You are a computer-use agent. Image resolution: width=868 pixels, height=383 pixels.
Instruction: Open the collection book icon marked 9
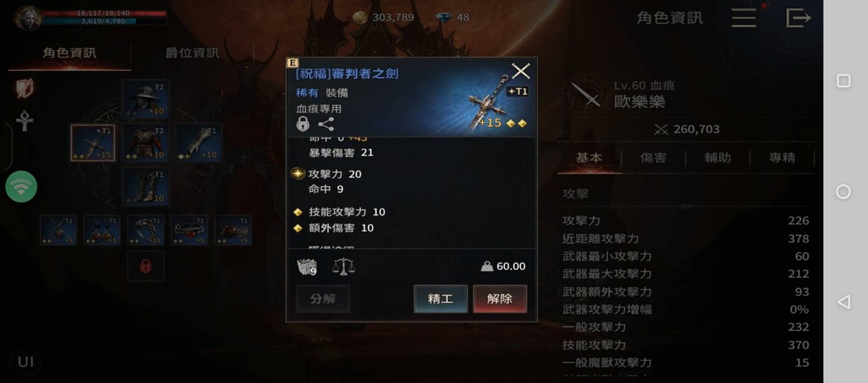306,267
